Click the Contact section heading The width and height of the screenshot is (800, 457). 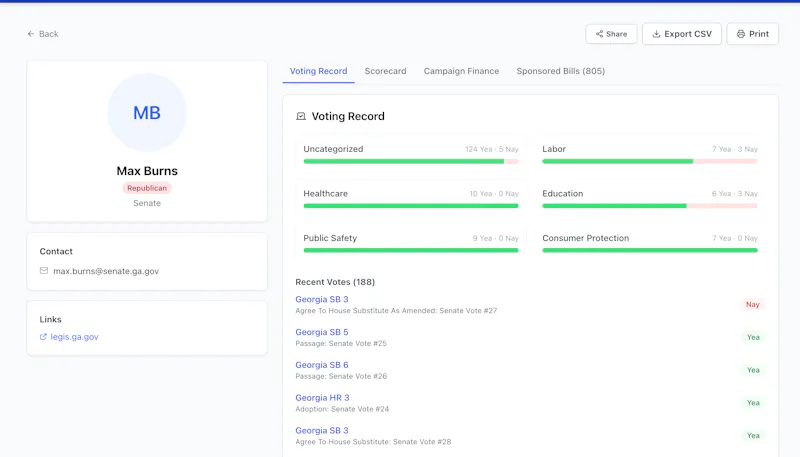click(56, 251)
